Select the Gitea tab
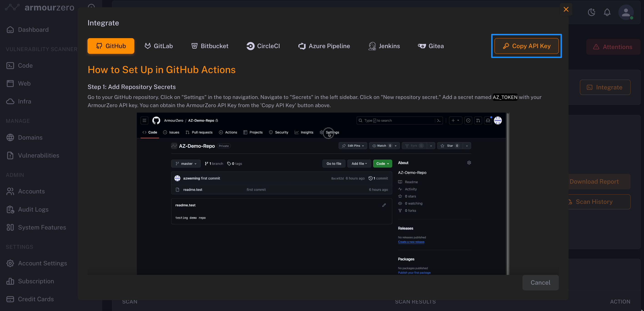644x311 pixels. 431,46
